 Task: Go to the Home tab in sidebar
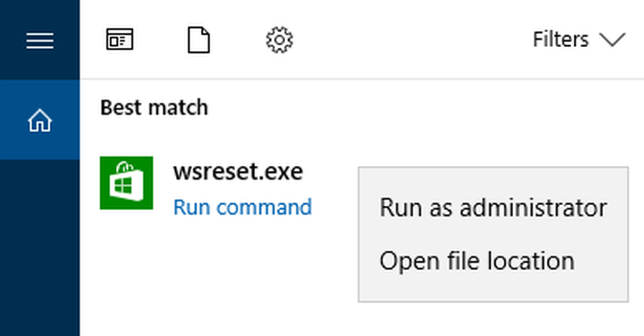coord(39,120)
